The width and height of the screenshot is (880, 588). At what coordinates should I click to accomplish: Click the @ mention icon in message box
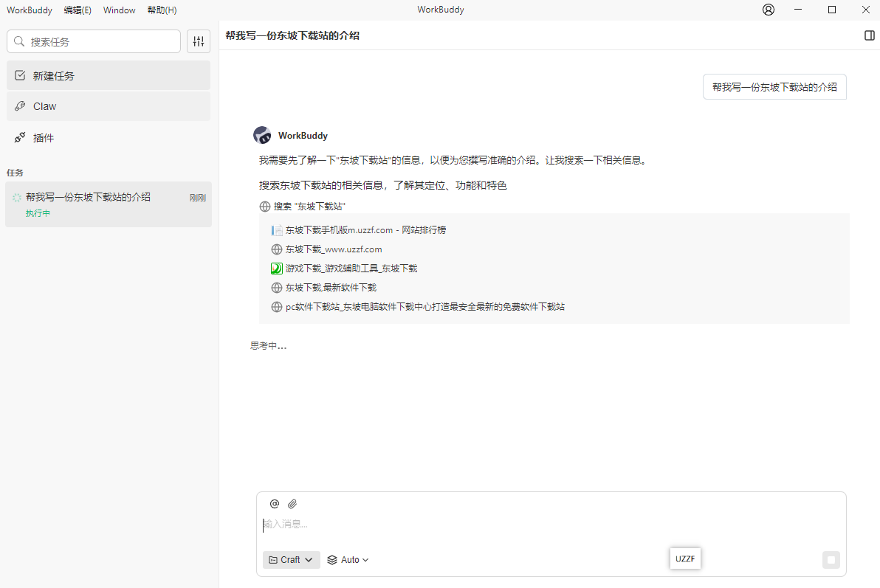274,503
